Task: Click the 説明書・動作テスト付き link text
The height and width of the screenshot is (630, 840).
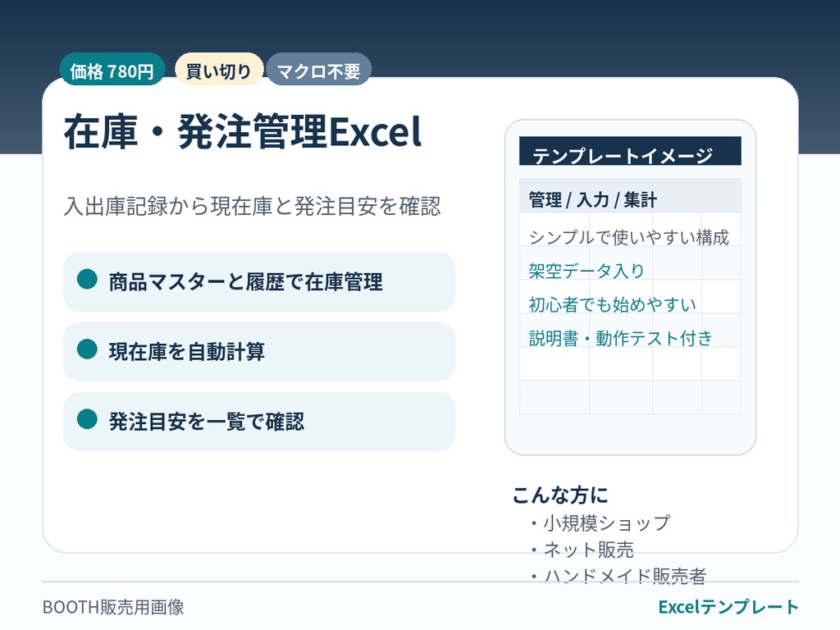Action: pos(620,338)
